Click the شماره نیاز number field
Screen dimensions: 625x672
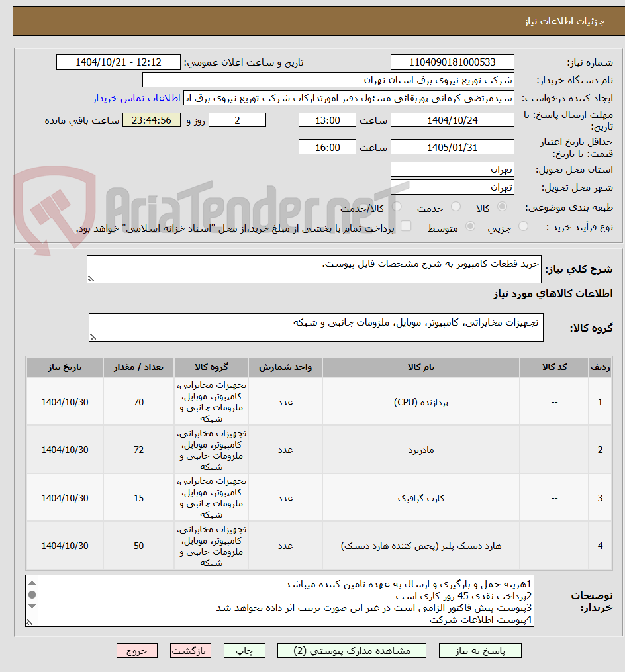[452, 62]
